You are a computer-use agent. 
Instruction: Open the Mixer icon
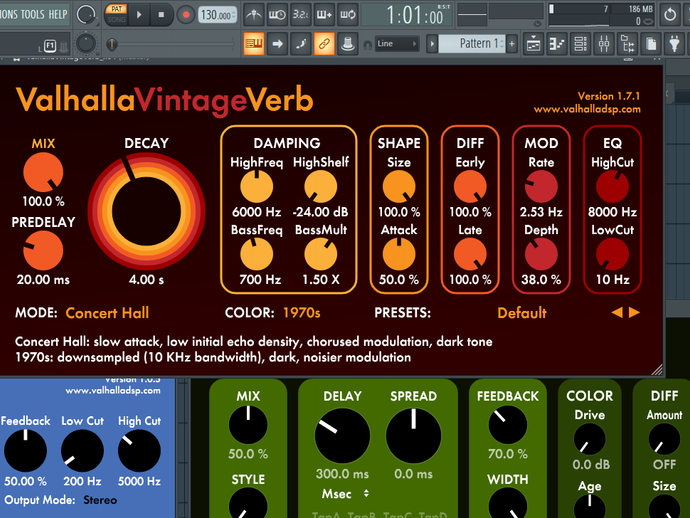[x=604, y=44]
